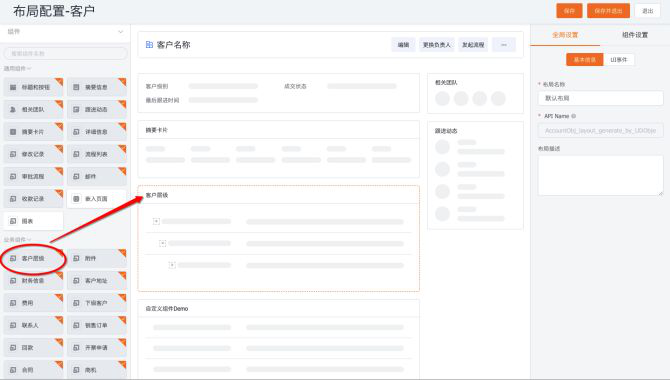The image size is (670, 380).
Task: Select the 标题和按钮 component tile
Action: (33, 87)
